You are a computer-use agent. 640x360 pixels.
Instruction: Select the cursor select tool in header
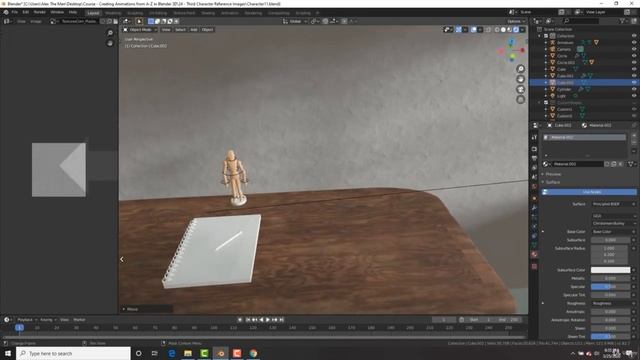coord(139,21)
